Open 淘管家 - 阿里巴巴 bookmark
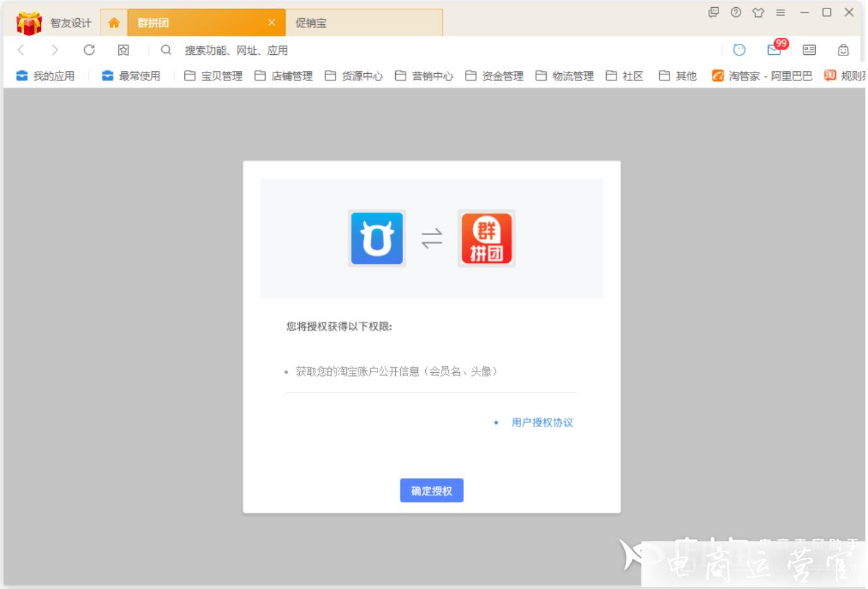868x589 pixels. coord(762,76)
